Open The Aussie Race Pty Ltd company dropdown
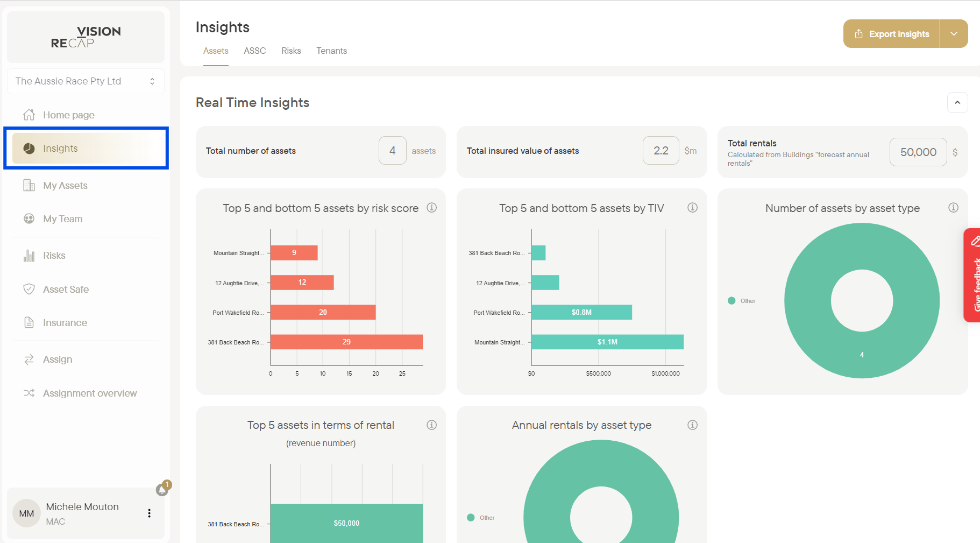 [86, 81]
